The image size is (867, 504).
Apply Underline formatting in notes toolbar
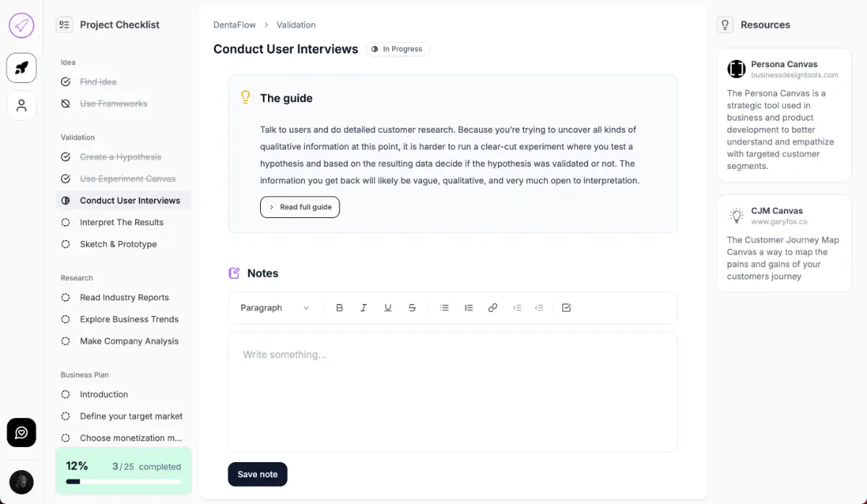point(388,308)
